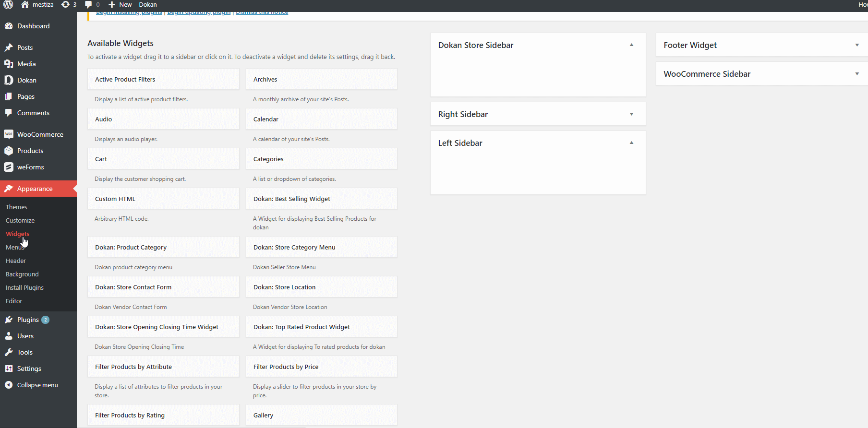This screenshot has height=428, width=868.
Task: Select the Cart widget
Action: point(163,159)
